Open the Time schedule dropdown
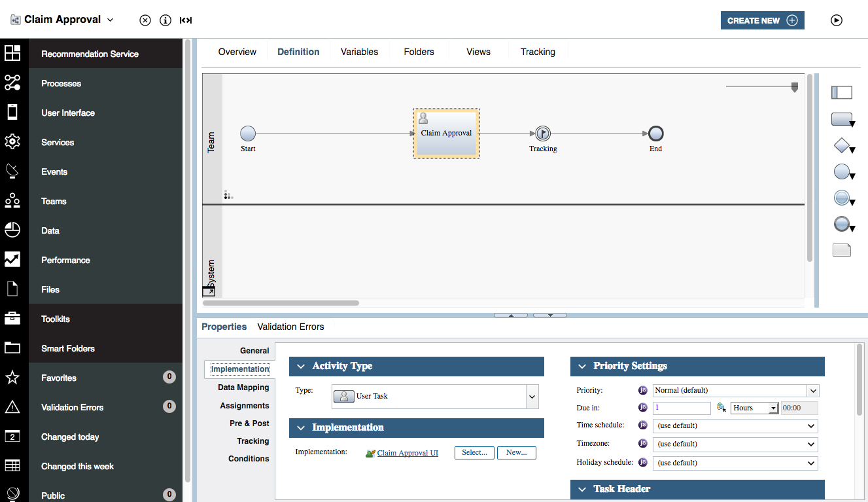The height and width of the screenshot is (502, 868). (736, 426)
